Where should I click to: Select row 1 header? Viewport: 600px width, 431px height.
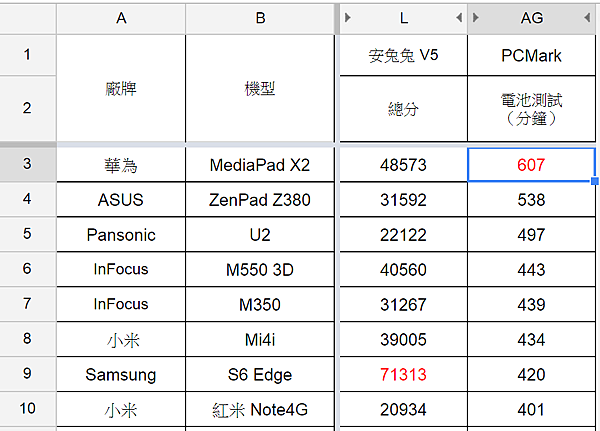[28, 55]
